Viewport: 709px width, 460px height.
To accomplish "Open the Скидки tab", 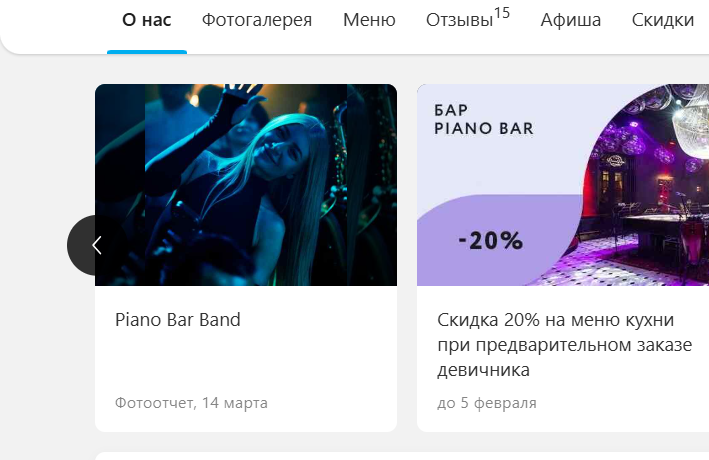I will pyautogui.click(x=662, y=20).
